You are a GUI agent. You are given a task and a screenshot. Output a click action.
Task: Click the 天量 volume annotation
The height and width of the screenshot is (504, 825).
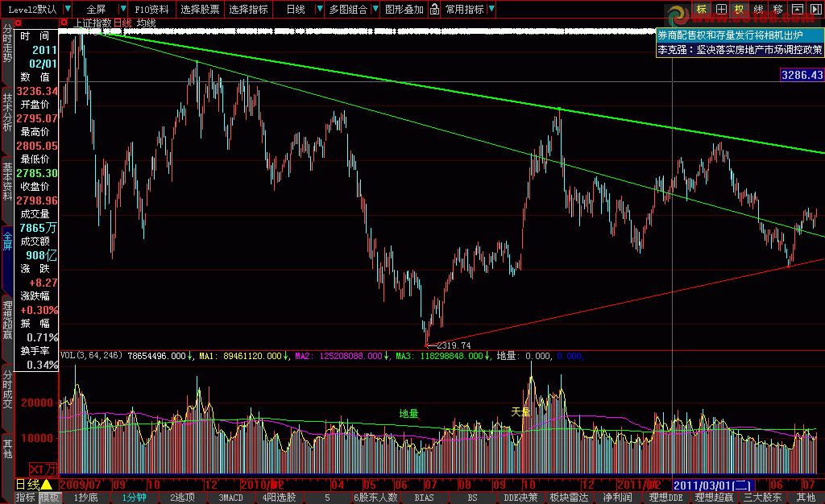[521, 412]
